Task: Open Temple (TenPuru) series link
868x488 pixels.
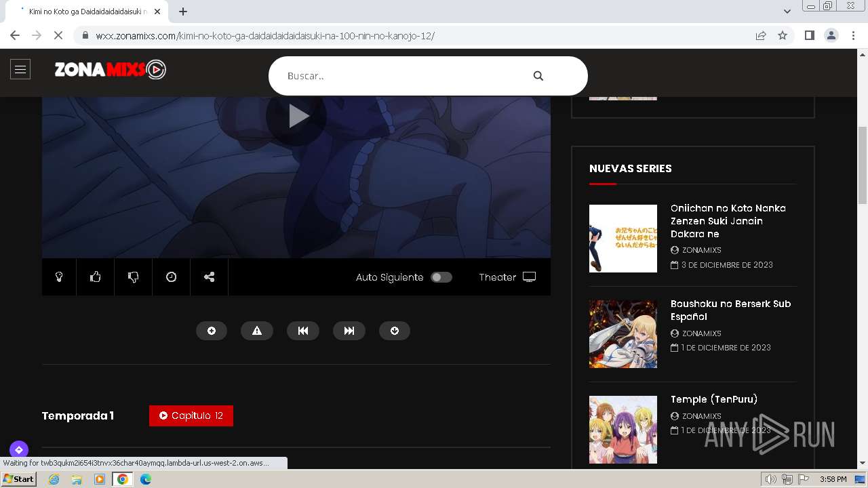Action: point(714,399)
